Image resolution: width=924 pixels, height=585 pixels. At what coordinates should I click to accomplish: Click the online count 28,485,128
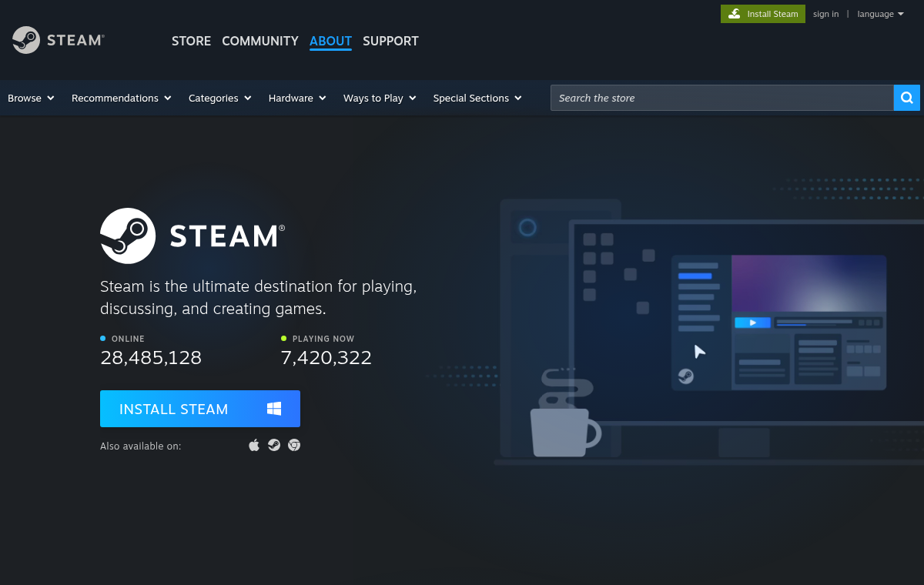point(151,358)
